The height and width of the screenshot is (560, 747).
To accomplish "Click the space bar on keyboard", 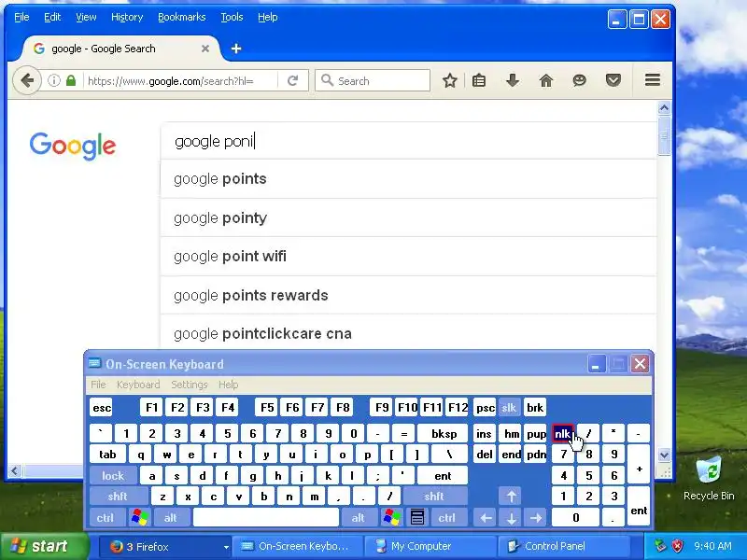I will click(x=266, y=518).
